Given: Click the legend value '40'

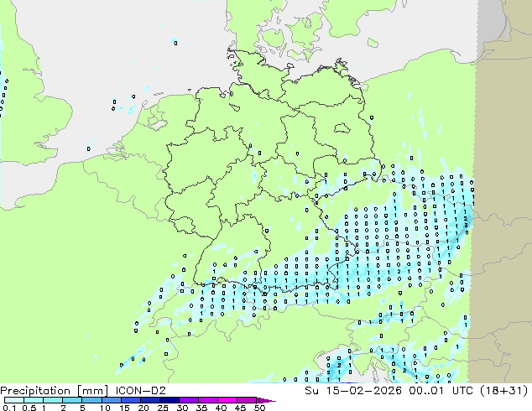Looking at the screenshot, I should coord(221,408).
